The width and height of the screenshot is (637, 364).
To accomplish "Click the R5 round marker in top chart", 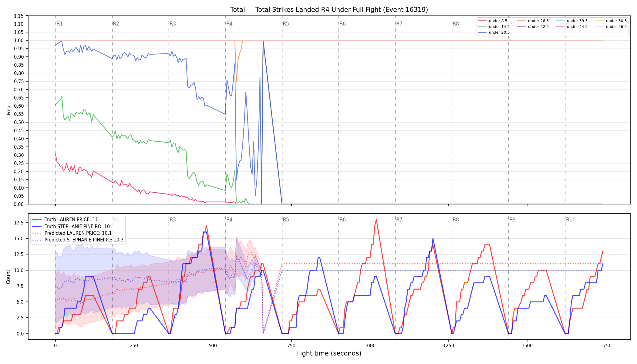I will click(x=286, y=24).
